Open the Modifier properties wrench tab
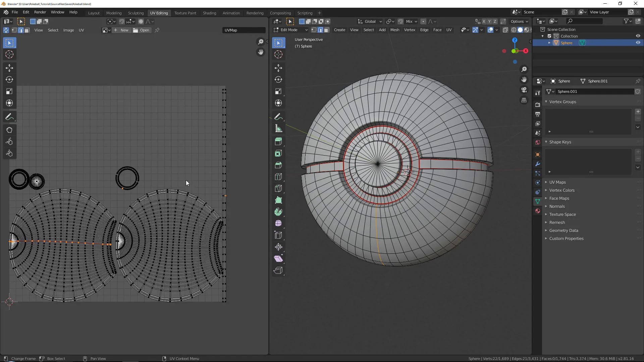 click(x=538, y=164)
